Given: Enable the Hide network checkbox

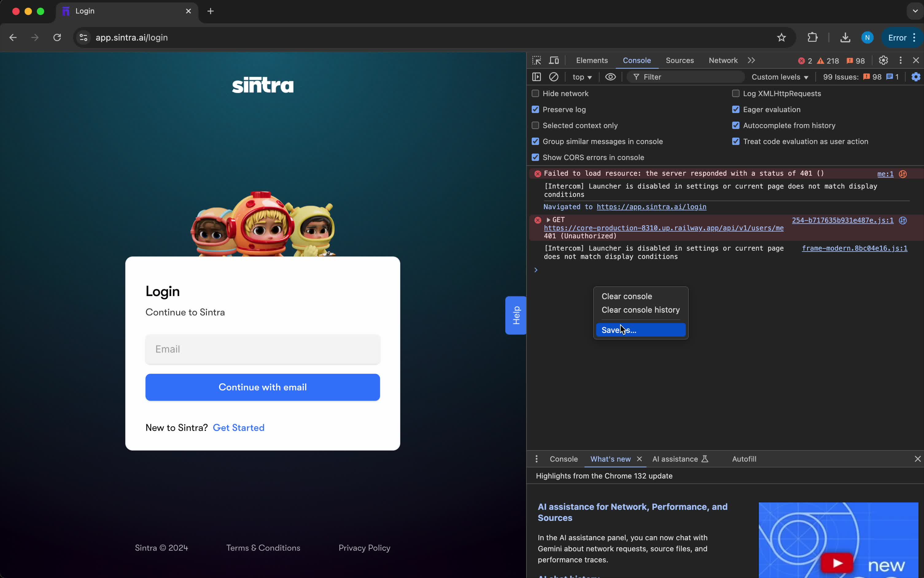Looking at the screenshot, I should point(535,94).
